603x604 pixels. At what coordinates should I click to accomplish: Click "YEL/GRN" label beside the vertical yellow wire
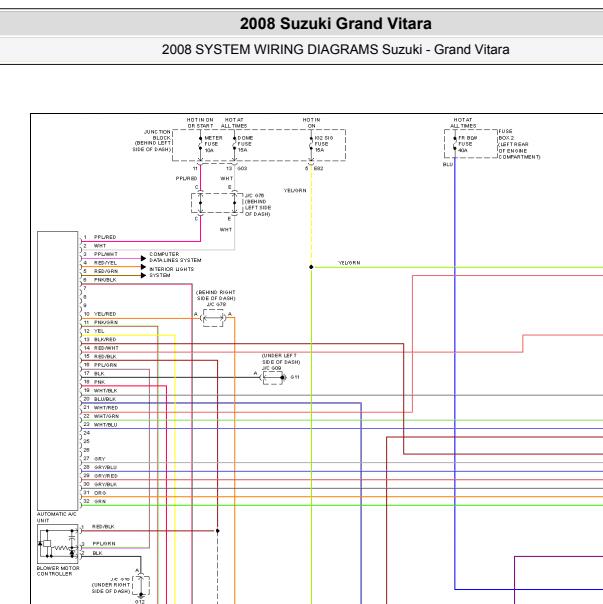point(295,191)
